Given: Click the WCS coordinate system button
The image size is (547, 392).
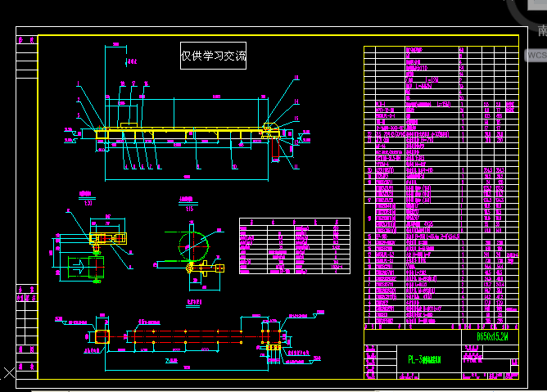Looking at the screenshot, I should [x=536, y=56].
